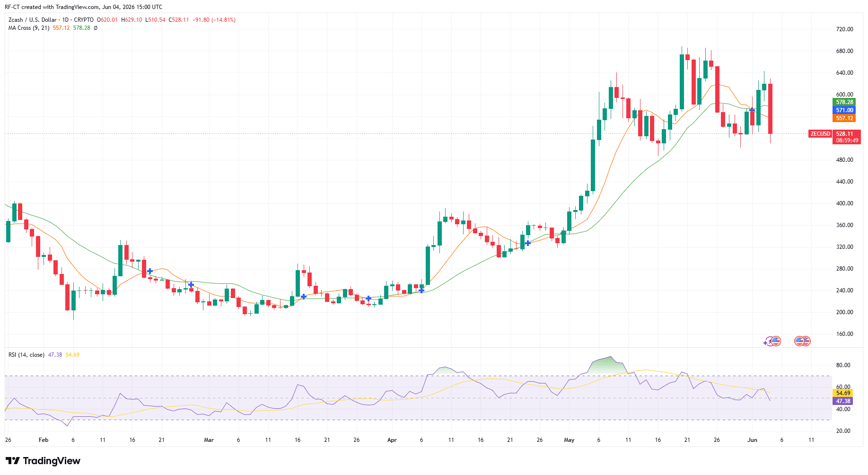Click the Zcash / U.S. Dollar title
This screenshot has height=475, width=868.
tap(33, 20)
